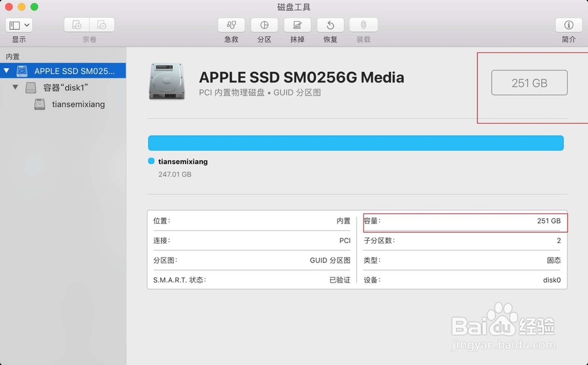
Task: Click the remove volume icon
Action: click(x=102, y=25)
